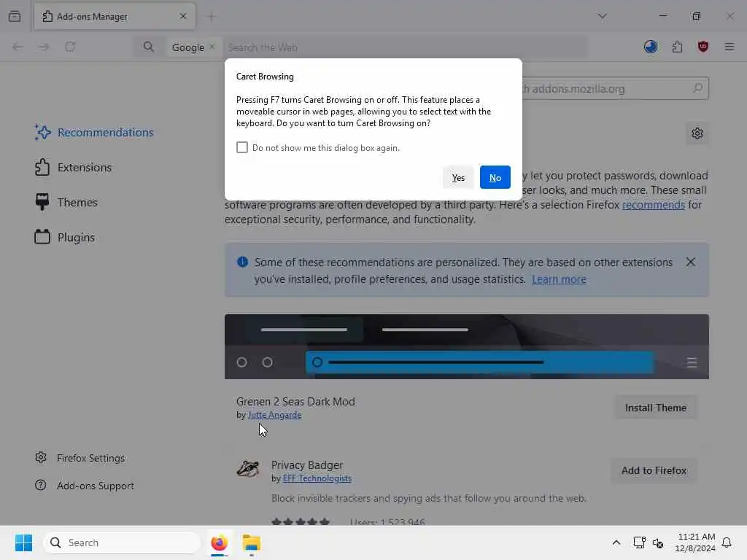This screenshot has height=560, width=747.
Task: Click the blue globe toolbar extension icon
Action: [x=651, y=47]
